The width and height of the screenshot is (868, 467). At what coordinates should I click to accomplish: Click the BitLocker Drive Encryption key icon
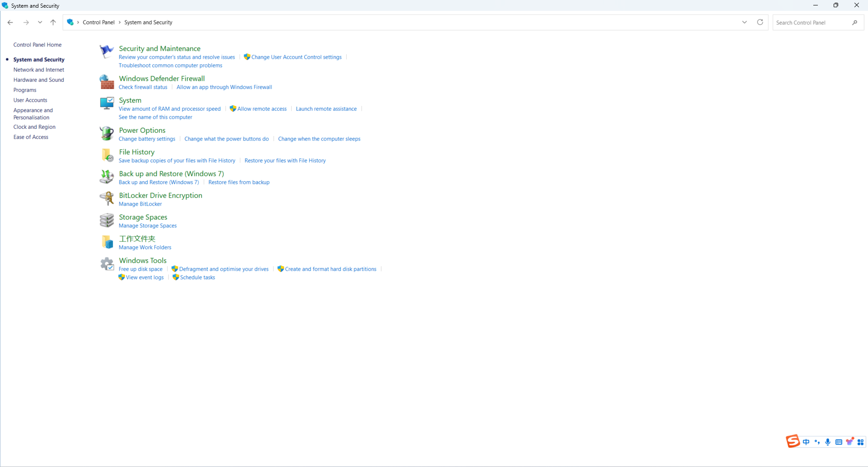107,199
